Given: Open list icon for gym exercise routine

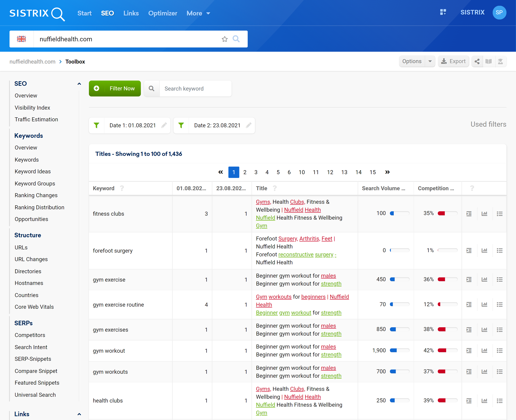Looking at the screenshot, I should coord(500,304).
